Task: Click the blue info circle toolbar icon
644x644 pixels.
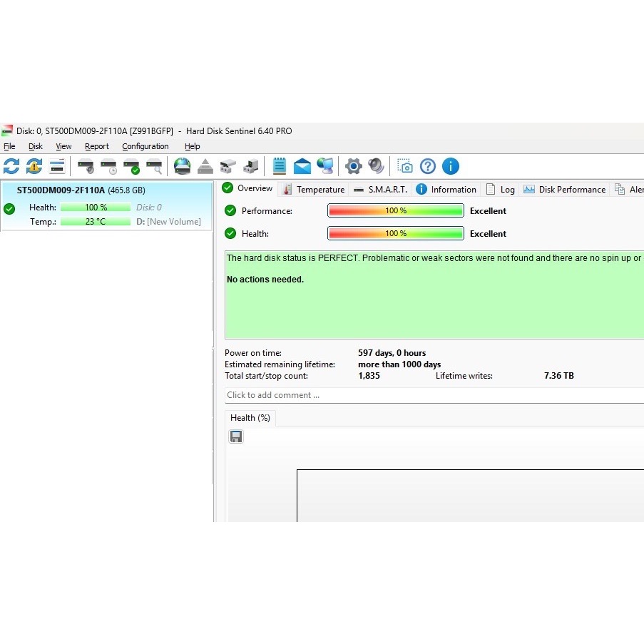Action: pos(451,166)
